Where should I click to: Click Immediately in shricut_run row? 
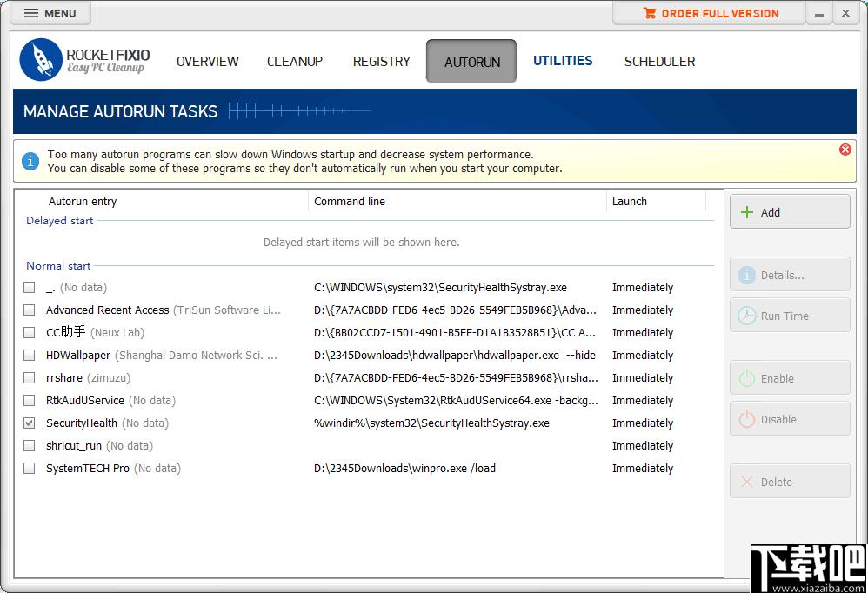pyautogui.click(x=643, y=445)
